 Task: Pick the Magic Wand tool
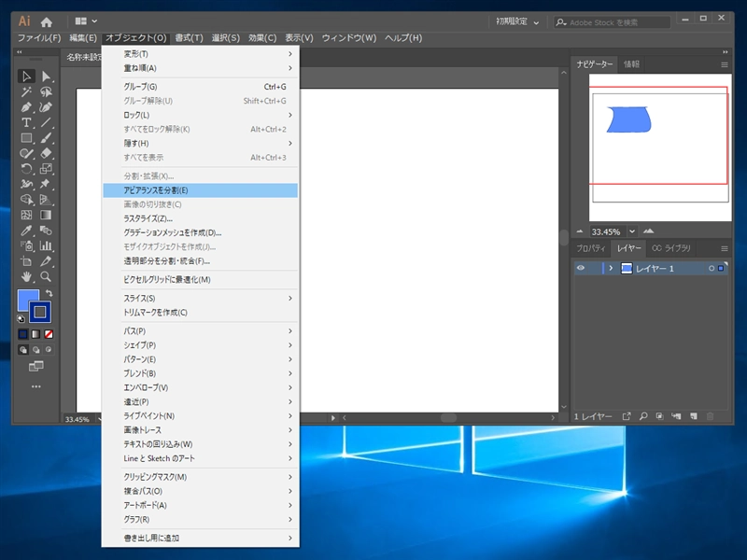coord(26,91)
